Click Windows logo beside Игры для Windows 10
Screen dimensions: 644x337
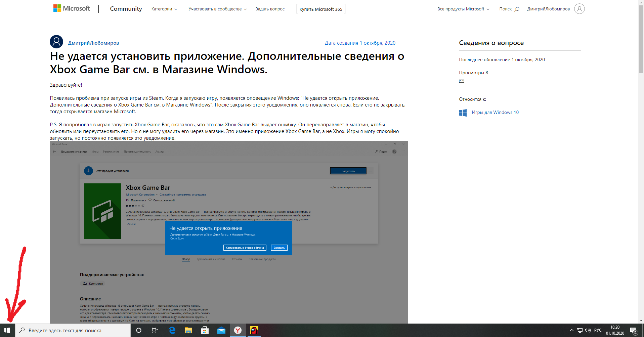pos(463,113)
